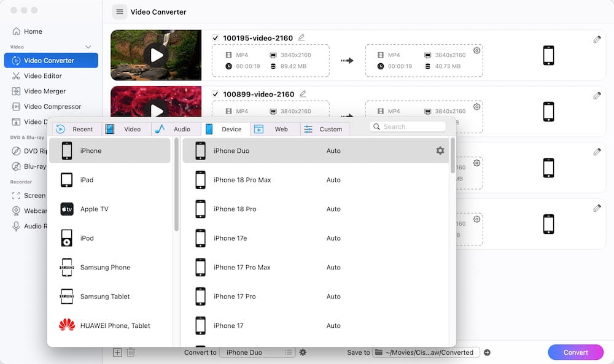This screenshot has width=614, height=364.
Task: Choose the iPhone 17 Pro preset
Action: (316, 296)
